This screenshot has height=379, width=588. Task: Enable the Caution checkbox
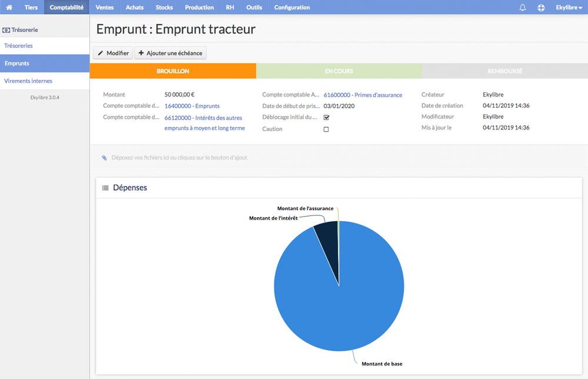pos(326,129)
